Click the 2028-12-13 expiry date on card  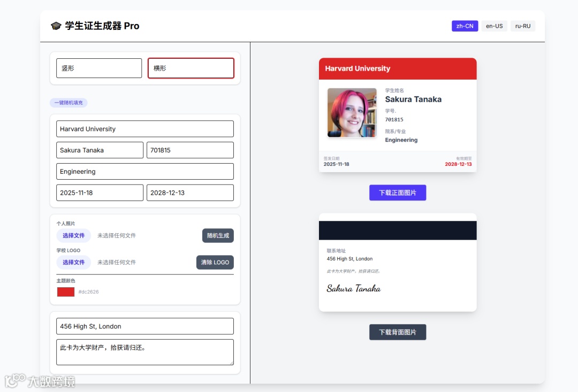(458, 164)
